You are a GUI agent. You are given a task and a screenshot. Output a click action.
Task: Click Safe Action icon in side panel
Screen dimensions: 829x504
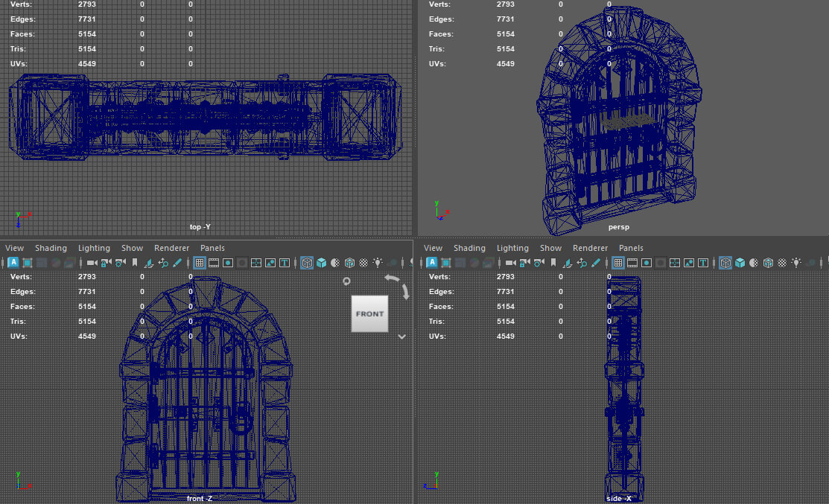click(x=689, y=263)
